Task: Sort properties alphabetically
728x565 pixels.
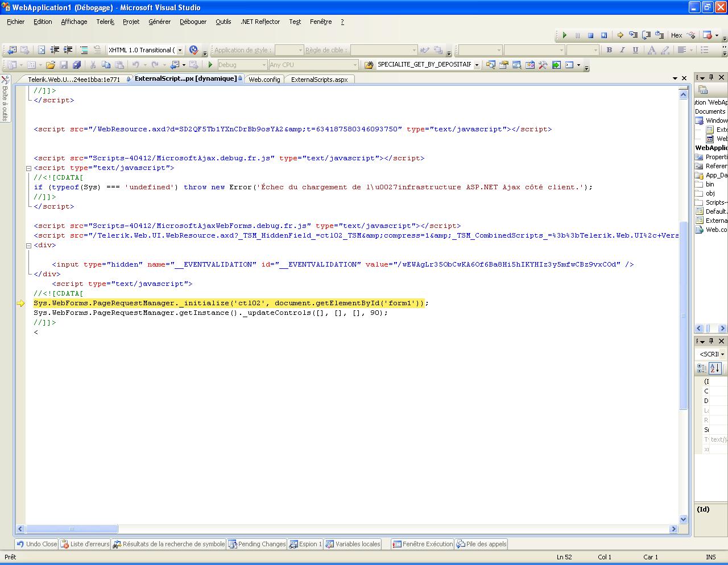Action: pyautogui.click(x=715, y=368)
